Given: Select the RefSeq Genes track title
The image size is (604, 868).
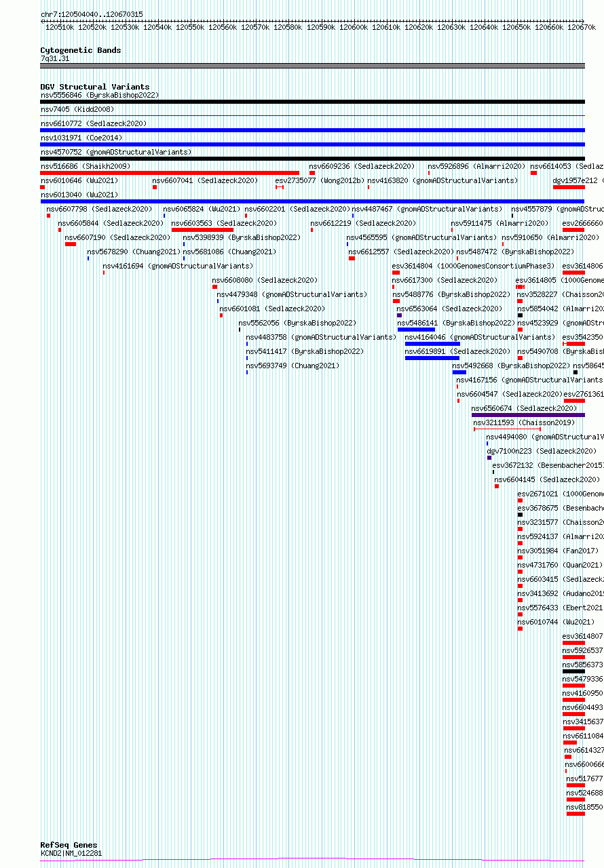Looking at the screenshot, I should (x=69, y=845).
